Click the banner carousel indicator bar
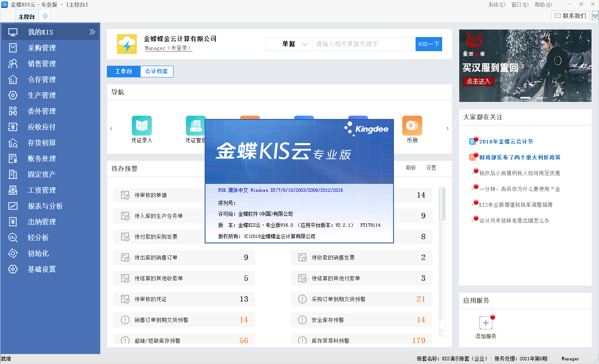 (525, 98)
